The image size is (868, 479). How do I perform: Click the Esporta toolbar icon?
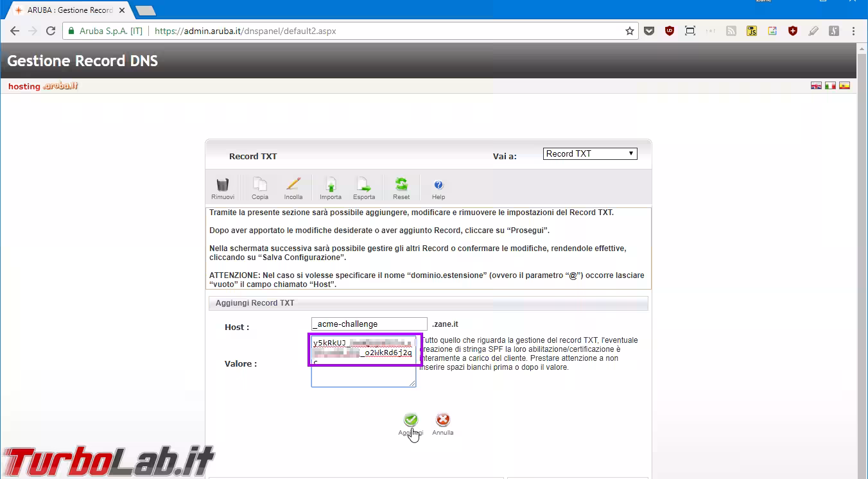click(x=363, y=186)
